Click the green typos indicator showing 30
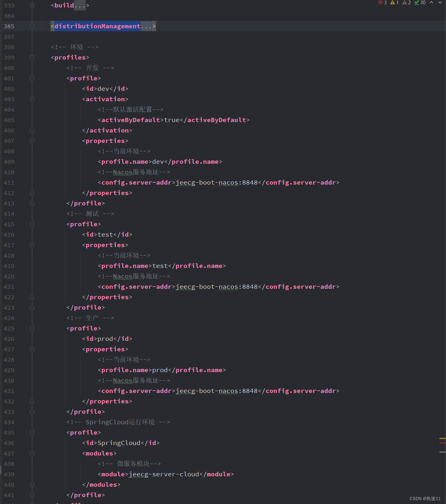Image resolution: width=446 pixels, height=504 pixels. tap(420, 3)
